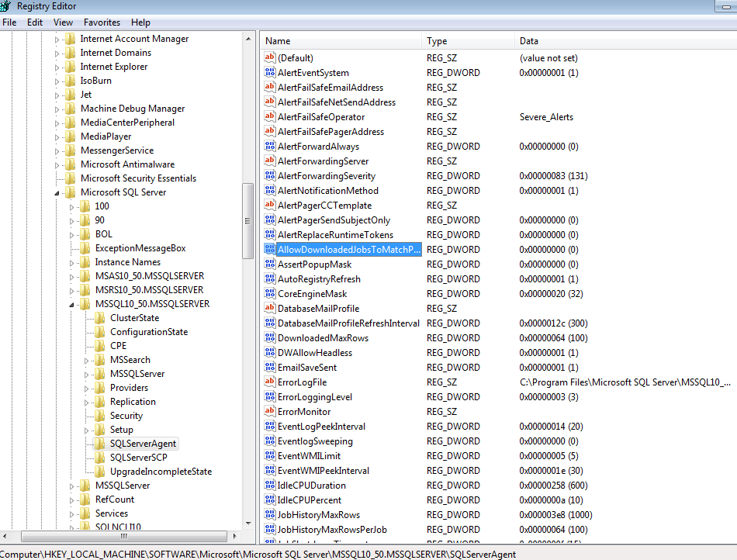
Task: Click the string icon beside DatabaseMailProfile
Action: 270,308
